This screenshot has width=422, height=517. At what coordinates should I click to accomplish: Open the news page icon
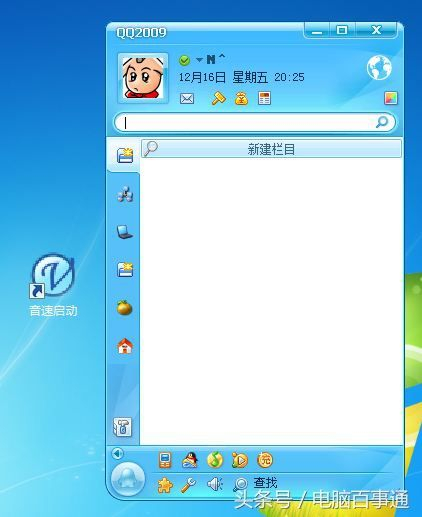(264, 98)
